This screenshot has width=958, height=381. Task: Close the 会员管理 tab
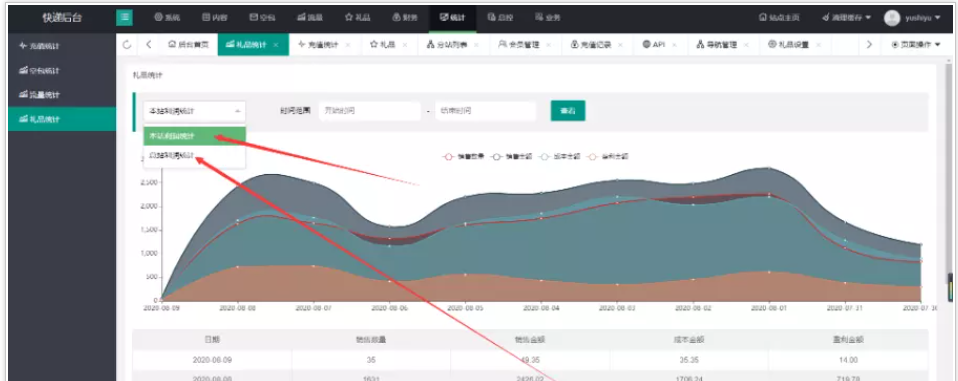click(x=549, y=45)
